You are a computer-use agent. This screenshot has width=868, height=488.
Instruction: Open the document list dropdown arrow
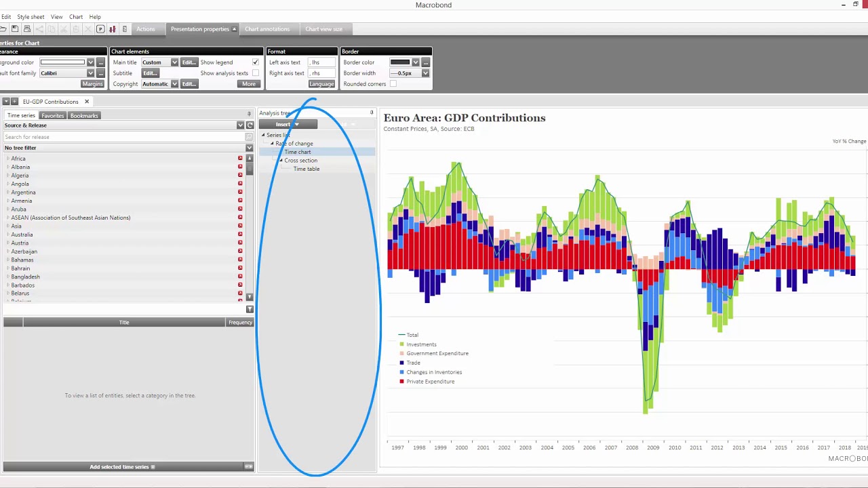[5, 102]
